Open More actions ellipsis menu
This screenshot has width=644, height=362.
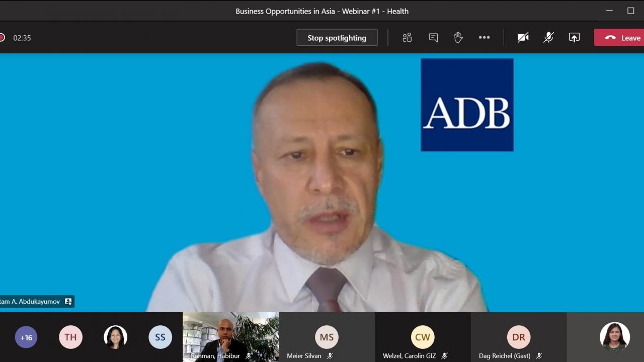(484, 38)
